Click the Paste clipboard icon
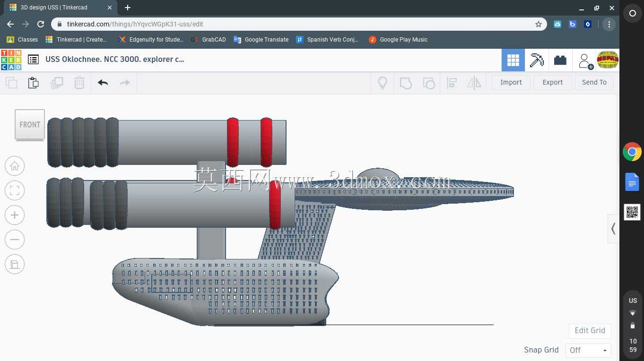The height and width of the screenshot is (361, 644). (x=34, y=83)
